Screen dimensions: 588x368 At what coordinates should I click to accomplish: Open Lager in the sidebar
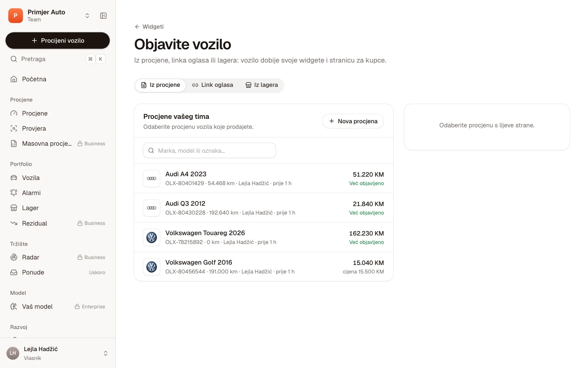58,208
